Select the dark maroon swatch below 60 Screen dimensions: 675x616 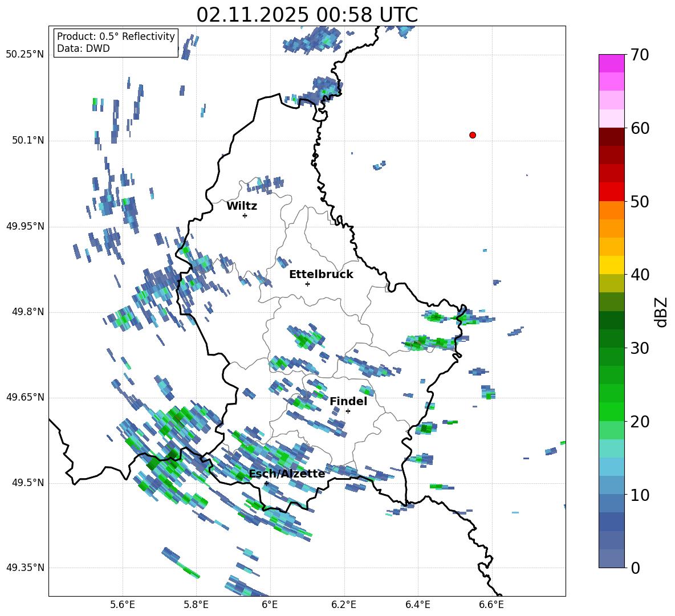612,137
